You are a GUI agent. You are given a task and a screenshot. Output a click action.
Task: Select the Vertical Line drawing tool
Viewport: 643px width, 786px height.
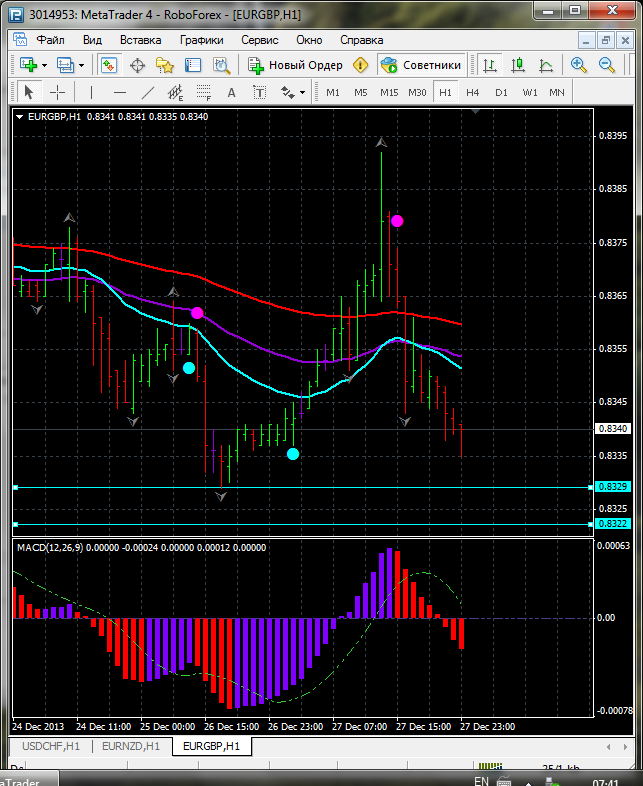click(x=92, y=92)
